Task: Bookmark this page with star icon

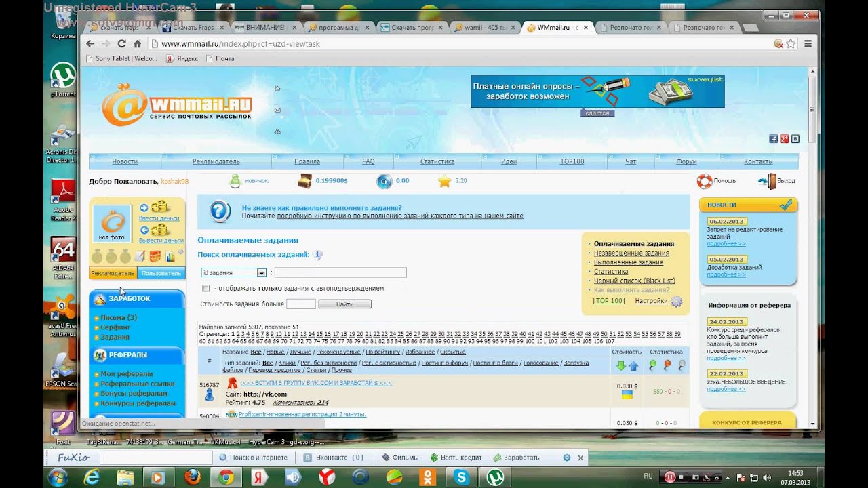Action: tap(791, 43)
